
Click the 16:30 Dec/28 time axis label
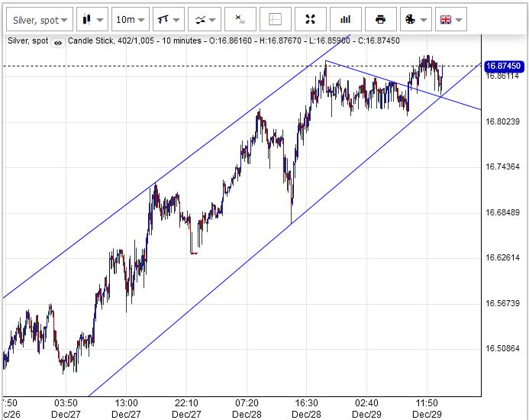(307, 408)
